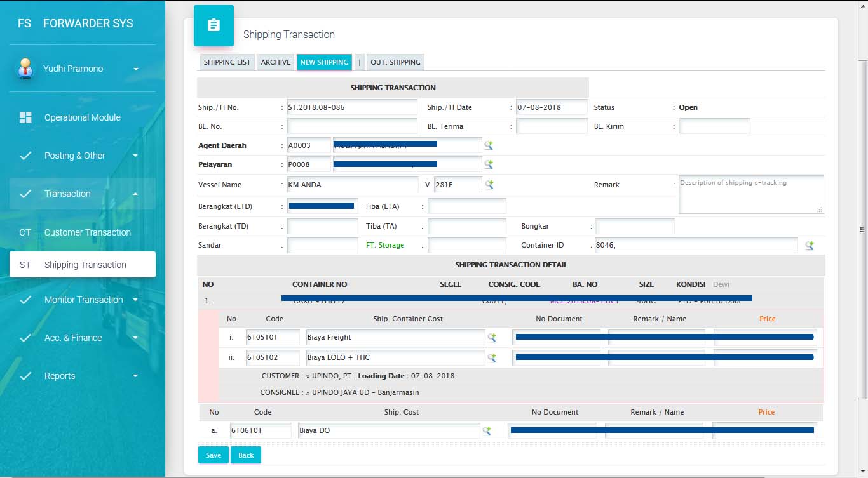Switch to SHIPPING LIST tab
This screenshot has width=868, height=478.
227,62
